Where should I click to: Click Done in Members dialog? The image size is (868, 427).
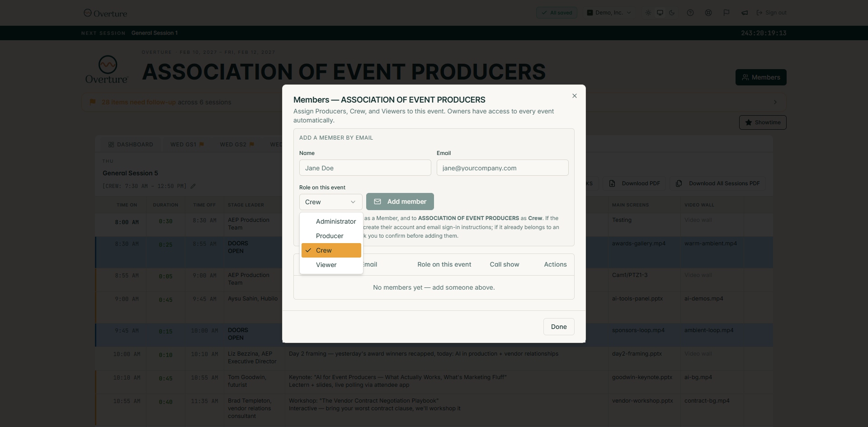559,327
